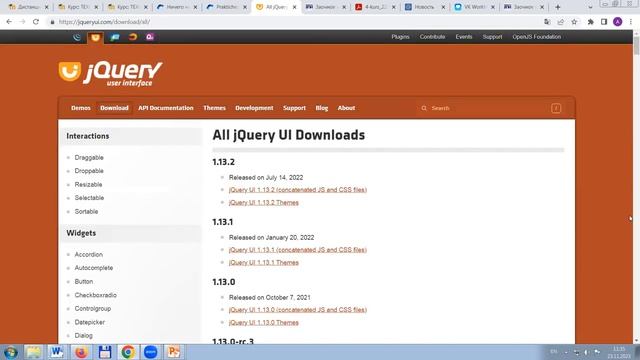
Task: Open file explorer from taskbar
Action: pyautogui.click(x=33, y=352)
